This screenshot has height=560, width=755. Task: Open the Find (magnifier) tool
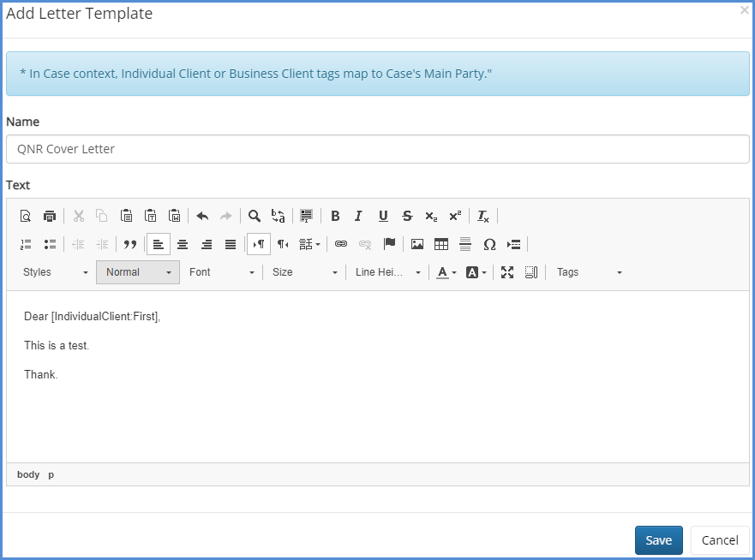[x=255, y=216]
